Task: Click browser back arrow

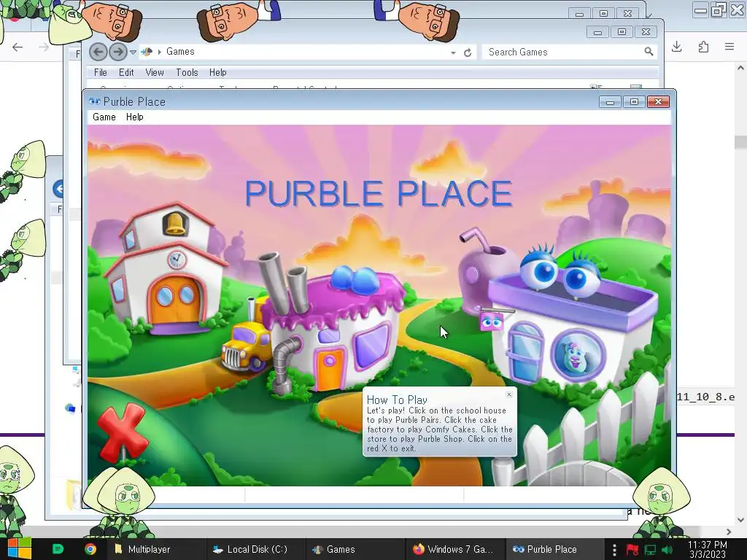Action: (18, 47)
